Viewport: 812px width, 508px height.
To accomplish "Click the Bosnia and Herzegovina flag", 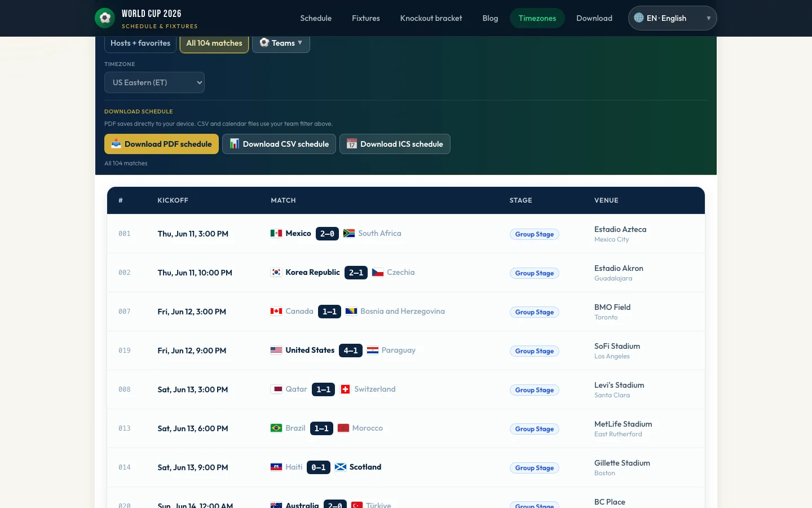I will click(351, 311).
